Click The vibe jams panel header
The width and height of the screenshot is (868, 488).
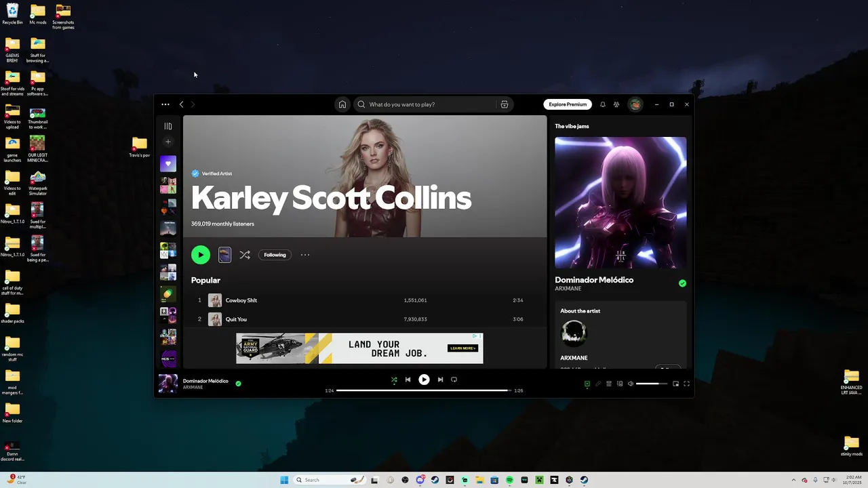[572, 126]
